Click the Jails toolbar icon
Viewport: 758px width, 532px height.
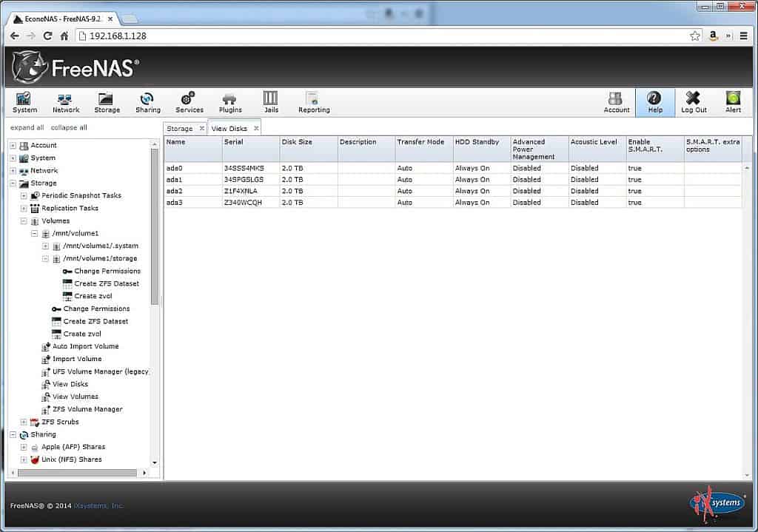click(271, 102)
